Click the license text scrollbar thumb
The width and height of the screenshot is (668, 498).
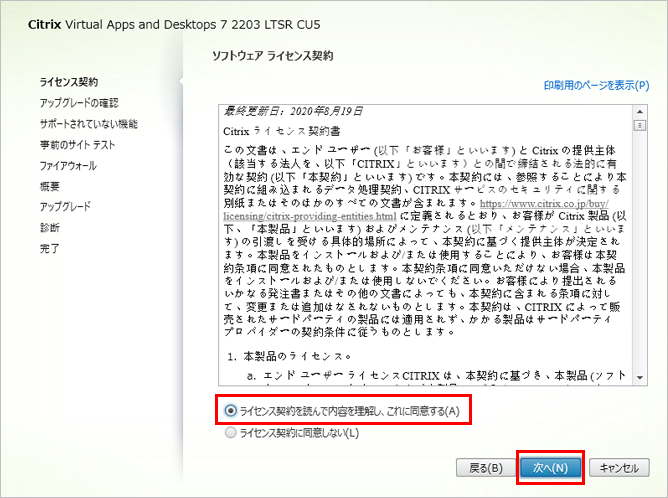(639, 125)
